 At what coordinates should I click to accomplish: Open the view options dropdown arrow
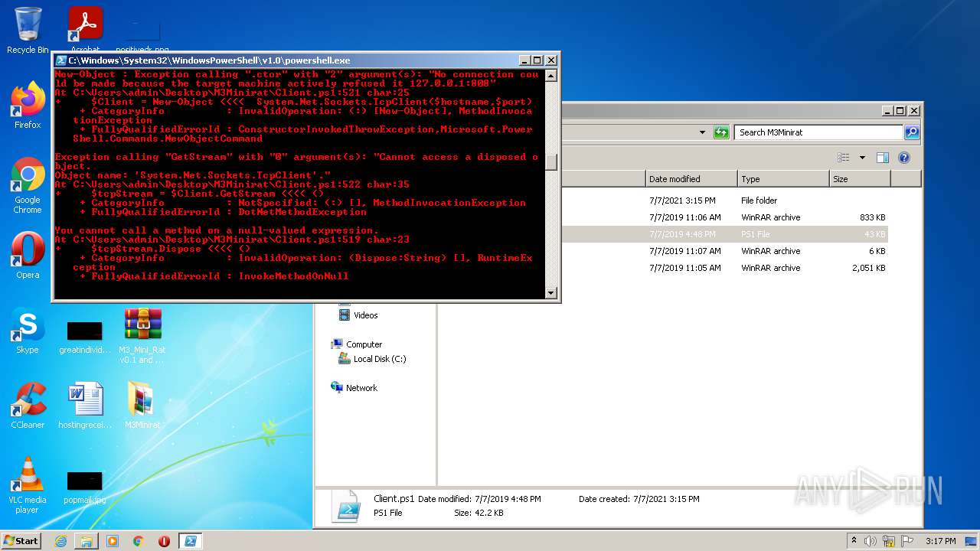862,158
